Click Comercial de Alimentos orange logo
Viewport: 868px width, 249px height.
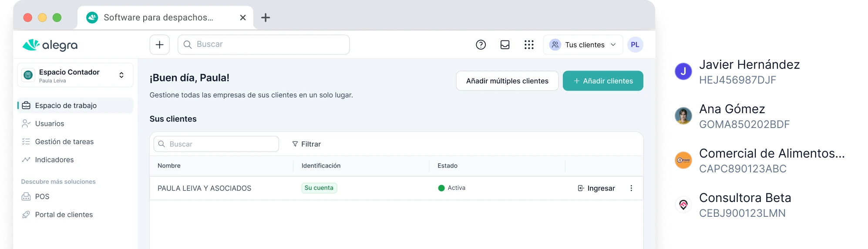pos(683,160)
